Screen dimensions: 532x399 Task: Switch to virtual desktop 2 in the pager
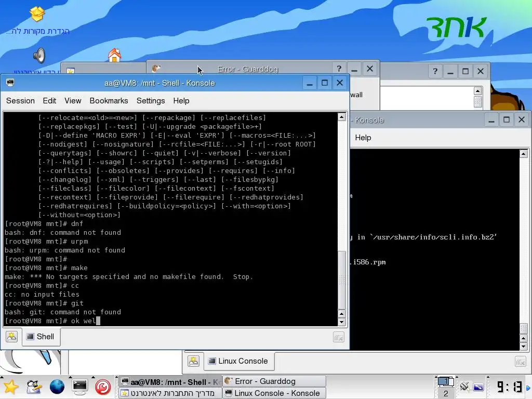coord(445,394)
